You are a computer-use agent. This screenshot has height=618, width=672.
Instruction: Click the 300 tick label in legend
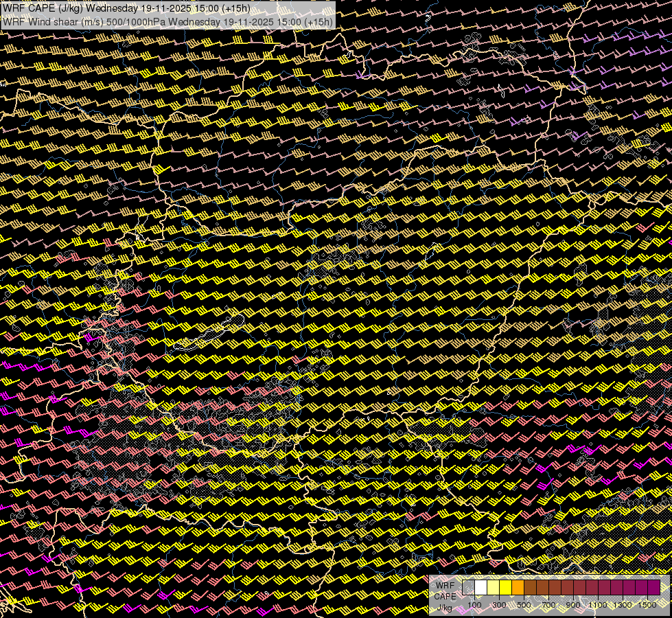tap(500, 605)
